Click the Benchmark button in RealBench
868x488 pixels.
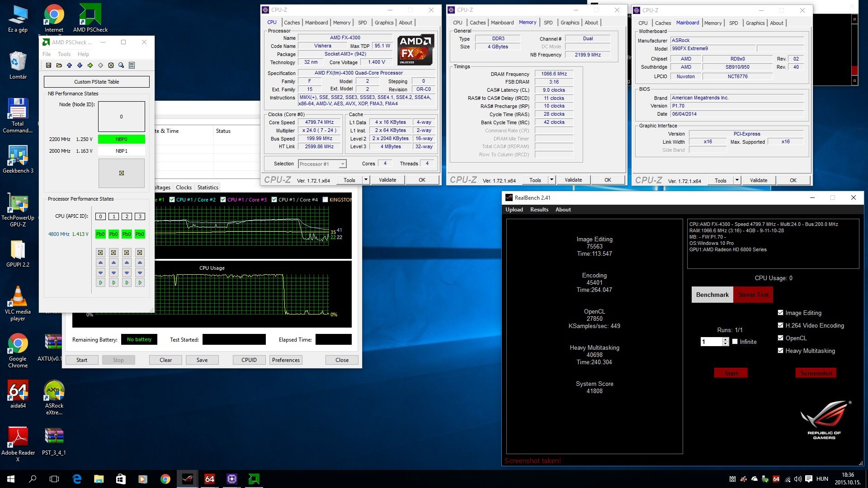pos(712,295)
